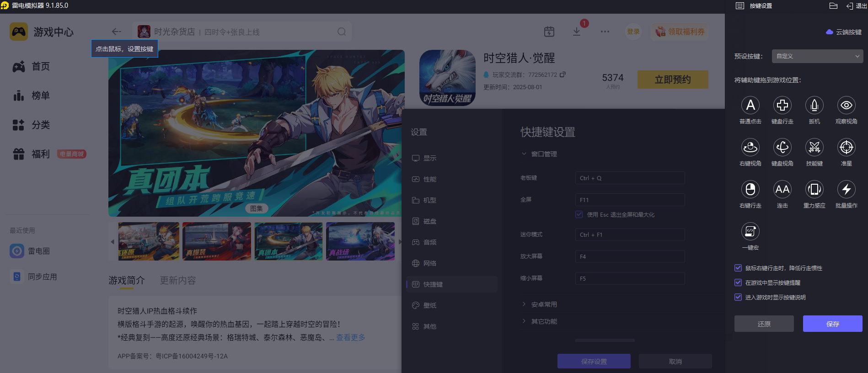Toggle 进入游戏时显示按键说明 checkbox
The height and width of the screenshot is (373, 868).
coord(738,297)
